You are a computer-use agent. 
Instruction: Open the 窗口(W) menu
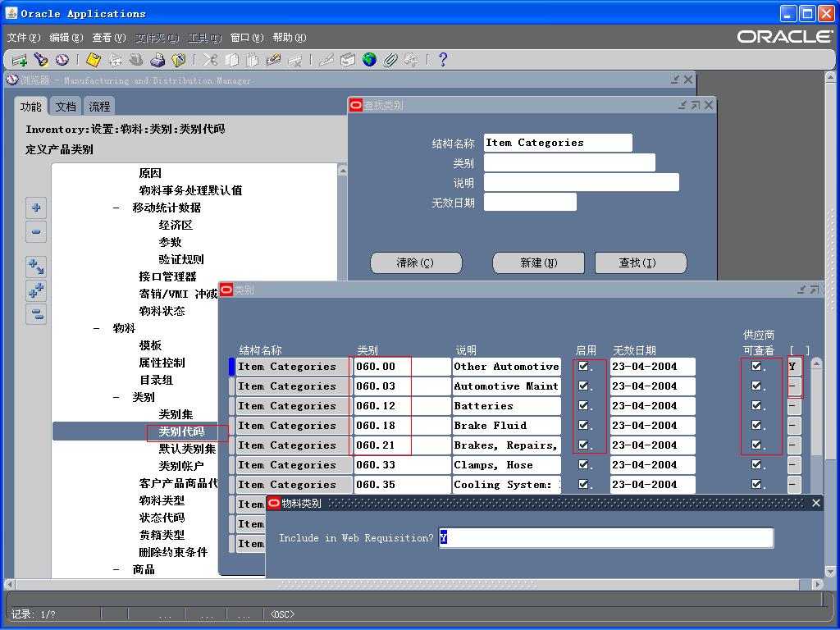247,38
